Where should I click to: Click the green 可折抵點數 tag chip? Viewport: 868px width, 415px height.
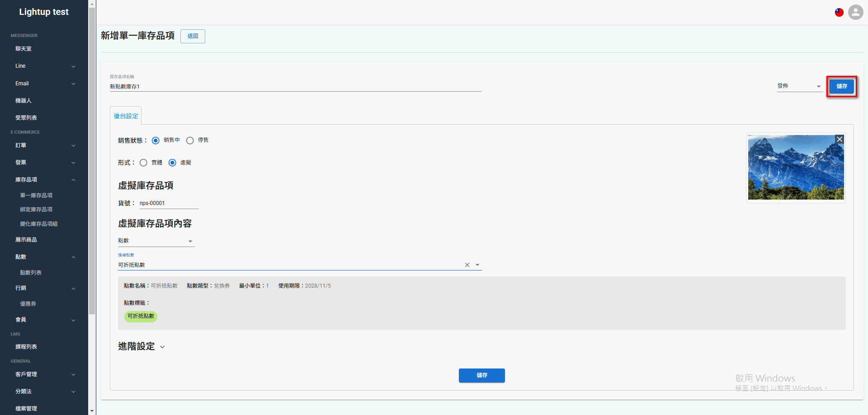click(141, 316)
